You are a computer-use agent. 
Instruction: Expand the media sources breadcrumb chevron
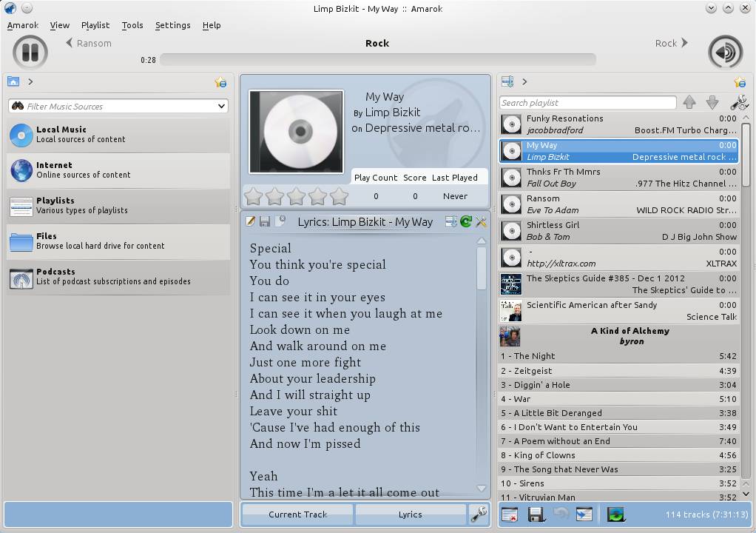[30, 81]
